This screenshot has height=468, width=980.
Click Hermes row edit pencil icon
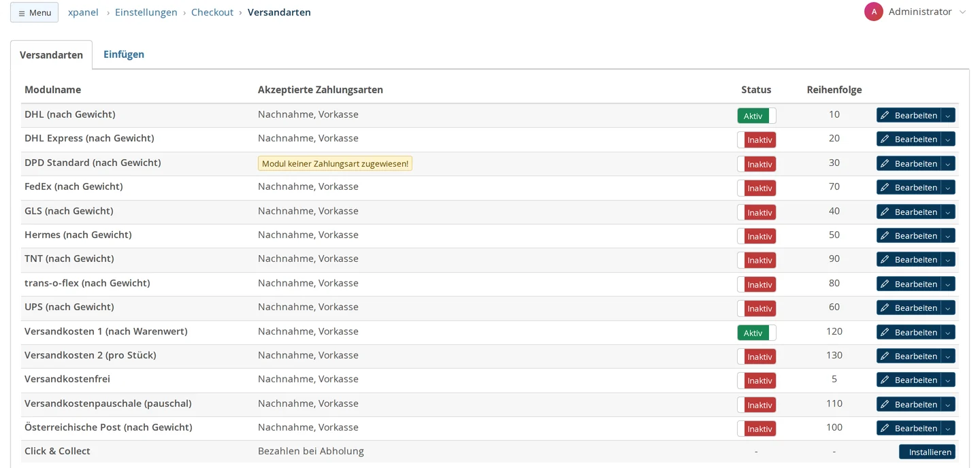(885, 236)
